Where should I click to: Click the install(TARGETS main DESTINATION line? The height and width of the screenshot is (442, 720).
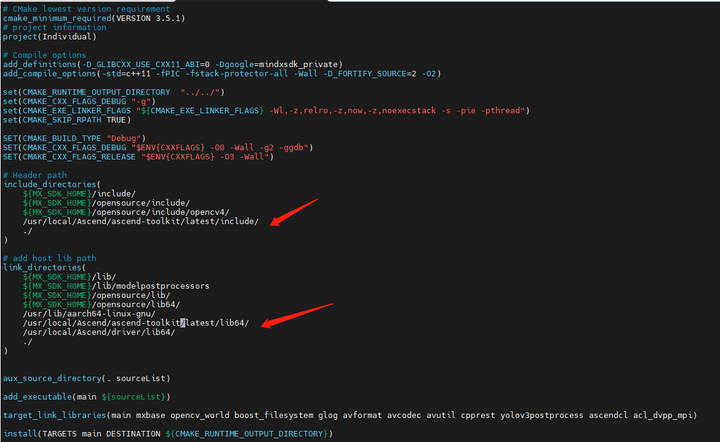(x=168, y=433)
